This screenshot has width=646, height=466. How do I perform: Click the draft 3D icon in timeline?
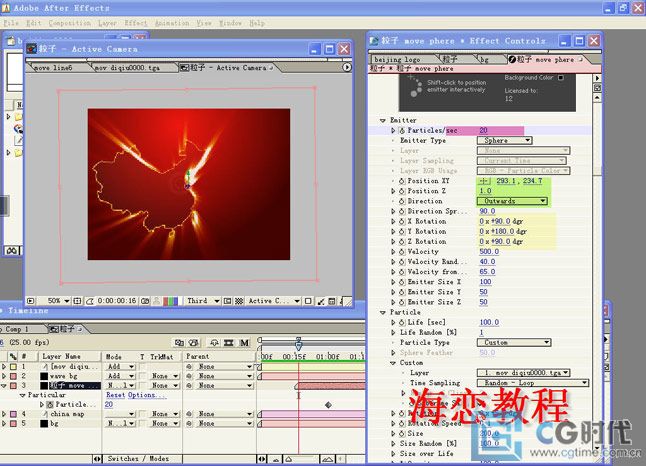[193, 342]
